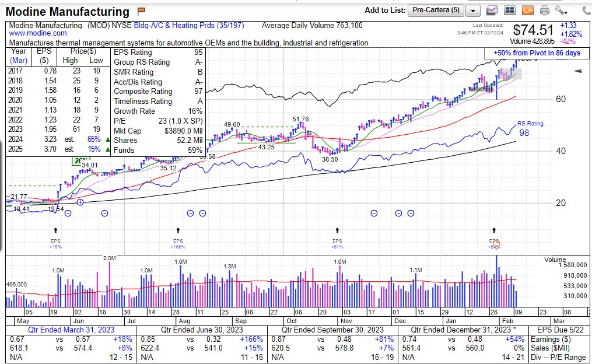Click the green up arrow next to 2025 EPS estimate 15%
This screenshot has height=364, width=592.
point(107,149)
